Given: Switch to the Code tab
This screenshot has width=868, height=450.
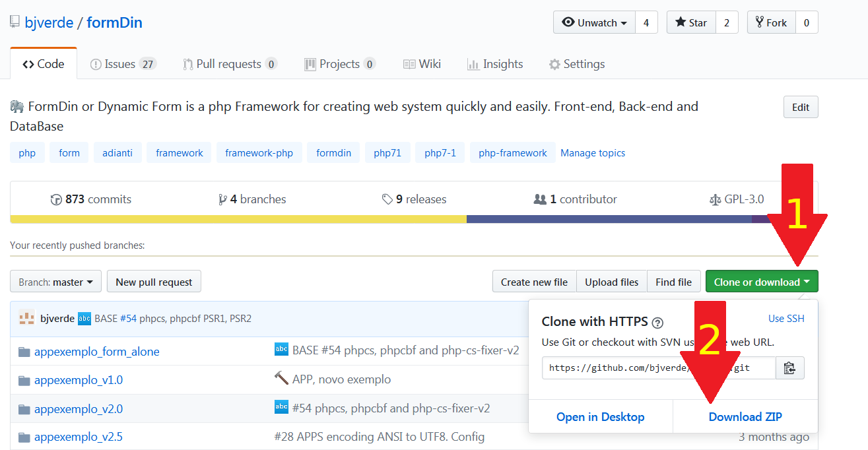Looking at the screenshot, I should point(44,64).
